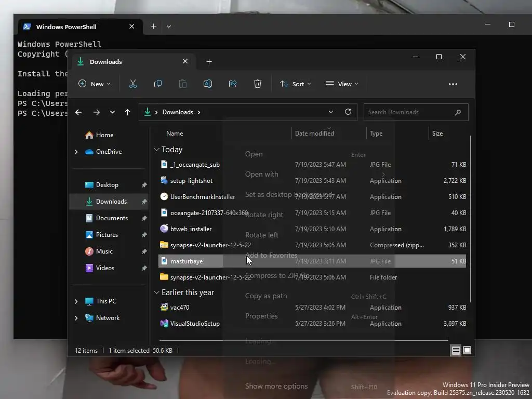Viewport: 532px width, 399px height.
Task: Choose Open in context menu
Action: 254,154
